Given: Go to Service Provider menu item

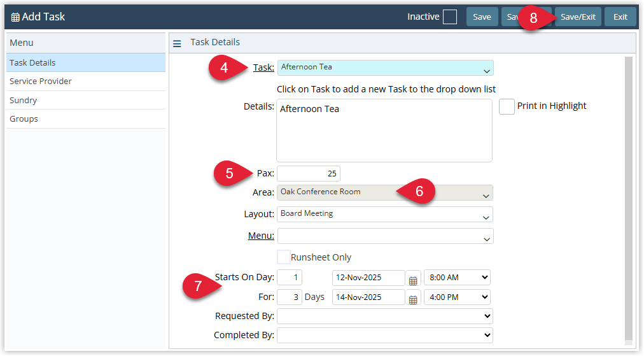Looking at the screenshot, I should (86, 82).
